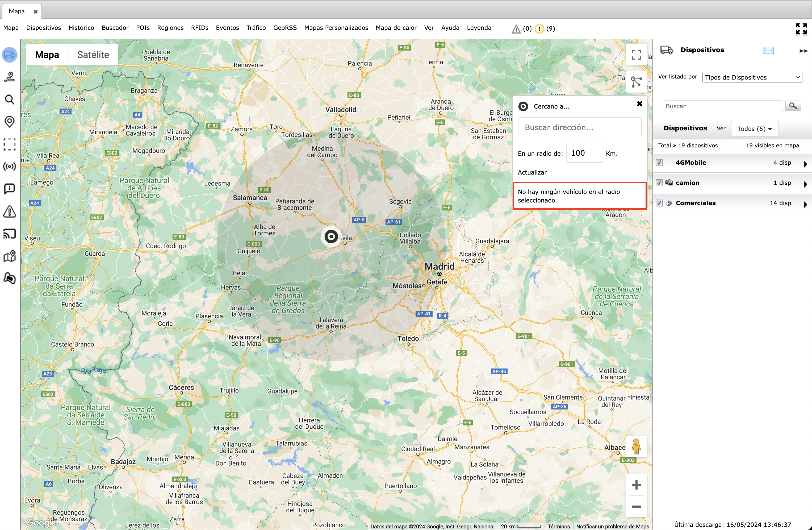Collapse the Dispositivos side panel with double arrows
Screen dimensions: 812x530
803,51
